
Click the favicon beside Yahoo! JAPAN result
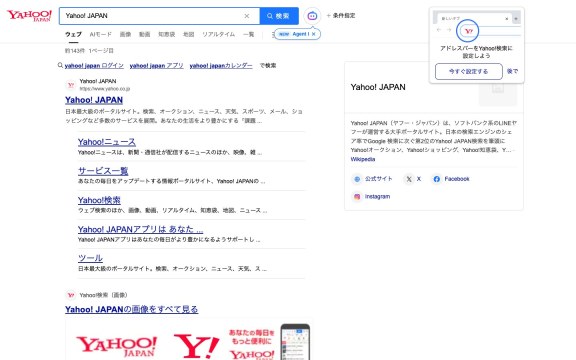pos(71,85)
